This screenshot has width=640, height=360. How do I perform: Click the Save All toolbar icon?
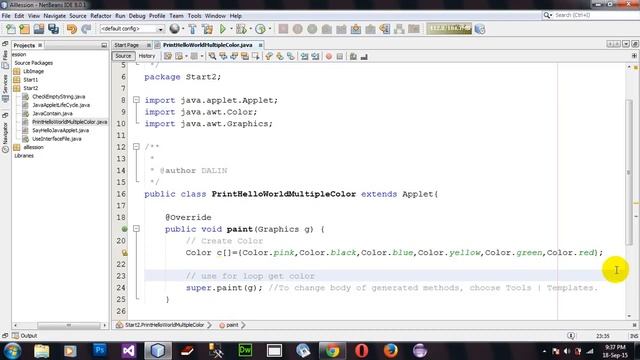click(x=53, y=29)
